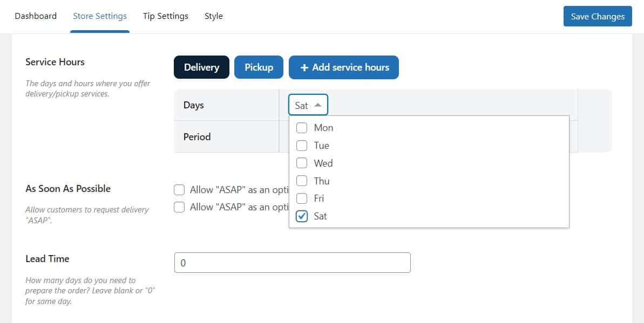Open the Style tab

(214, 16)
